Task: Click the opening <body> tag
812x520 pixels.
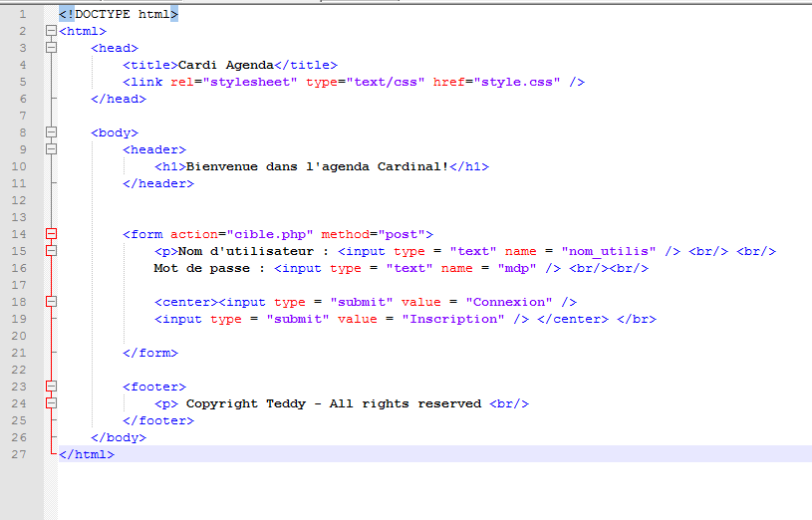Action: coord(115,132)
